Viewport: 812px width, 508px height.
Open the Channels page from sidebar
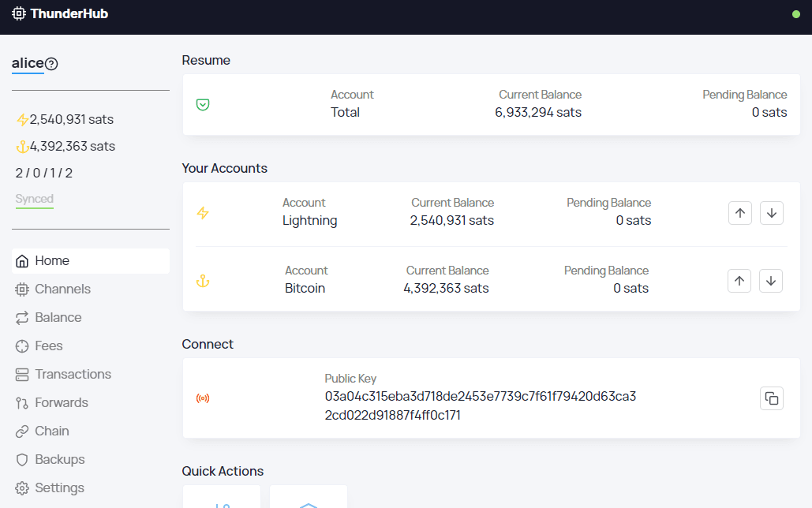point(62,289)
